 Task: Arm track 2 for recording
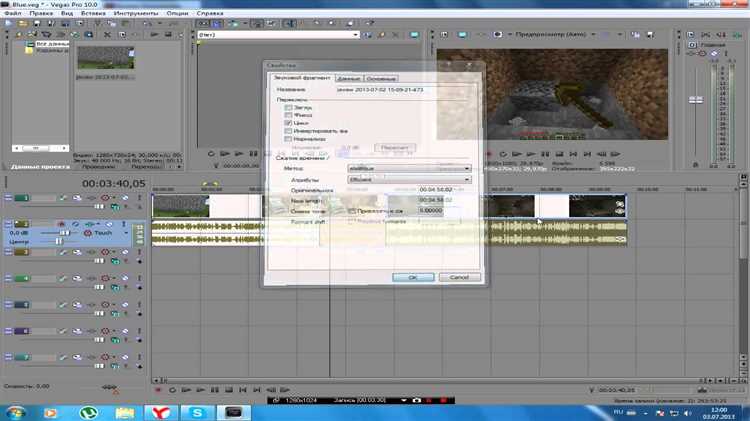[x=61, y=223]
